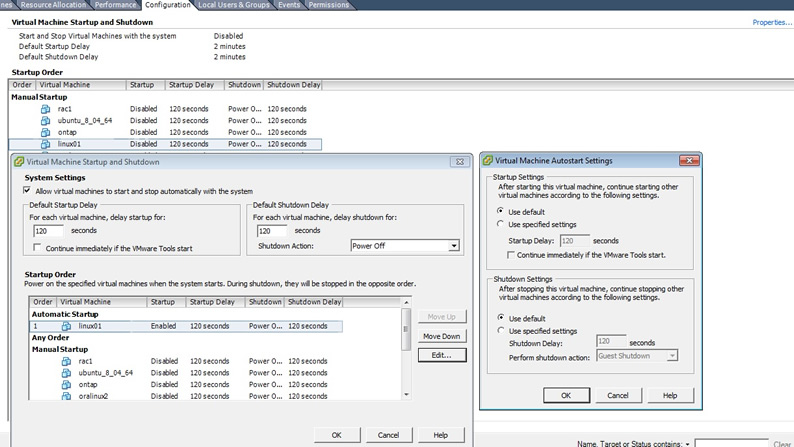This screenshot has width=794, height=447.
Task: Click the rac1 VM icon in background list
Action: click(45, 108)
